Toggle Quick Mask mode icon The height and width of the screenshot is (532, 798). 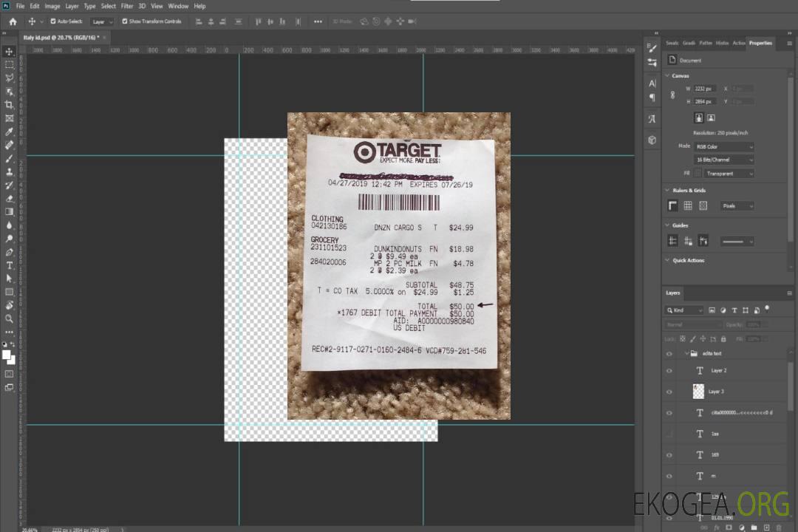click(9, 374)
